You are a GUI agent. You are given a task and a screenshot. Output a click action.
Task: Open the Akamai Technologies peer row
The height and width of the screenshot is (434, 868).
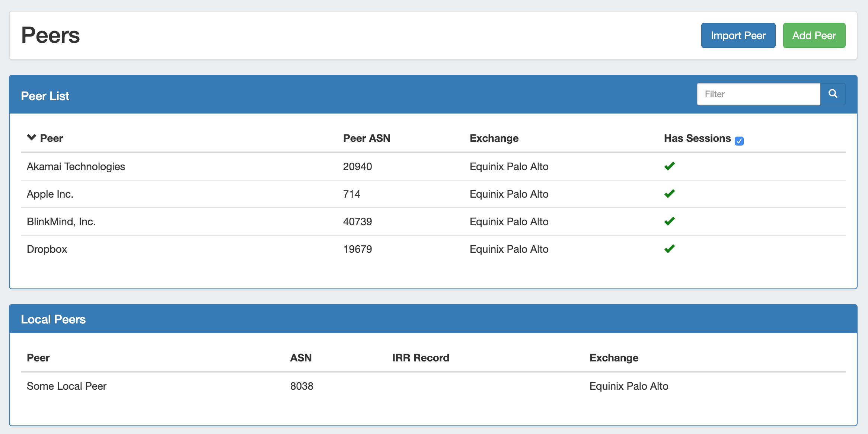point(76,166)
